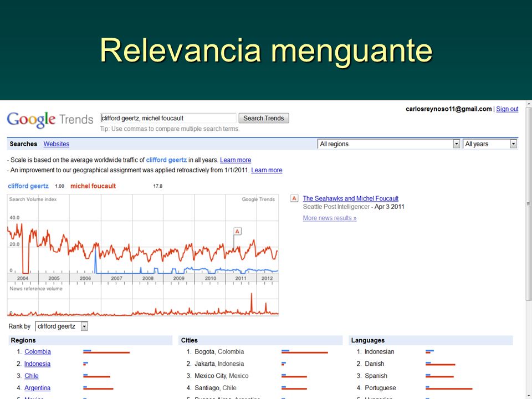Click the news marker A on chart

(237, 232)
